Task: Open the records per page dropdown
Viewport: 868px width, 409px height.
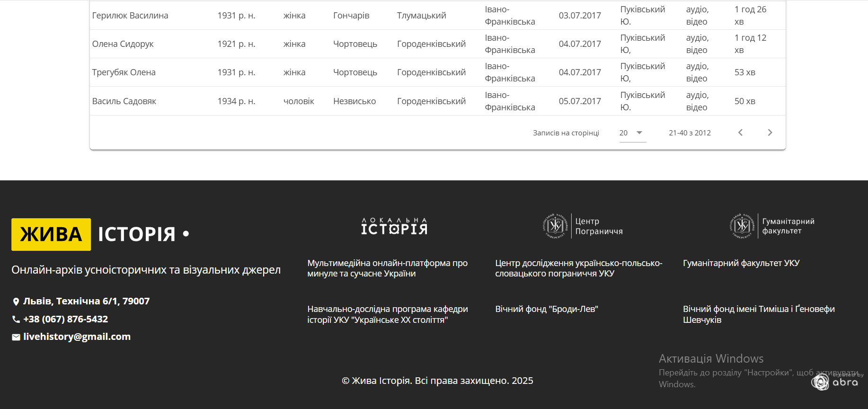Action: 632,133
